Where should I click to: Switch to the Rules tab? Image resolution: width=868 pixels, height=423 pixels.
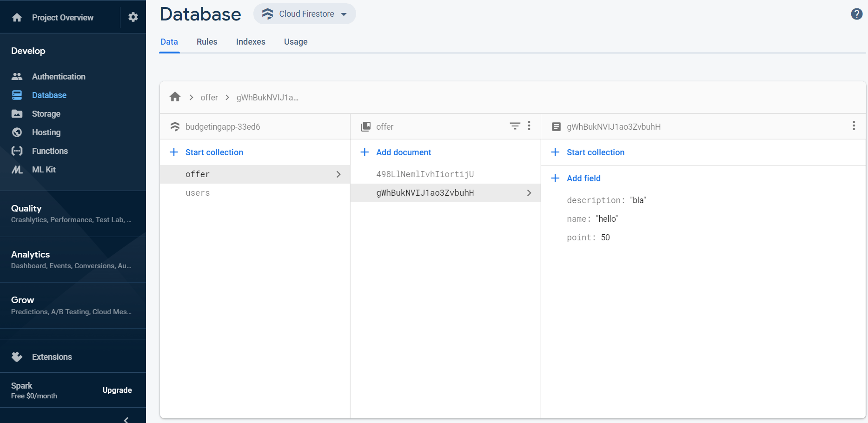click(x=206, y=41)
